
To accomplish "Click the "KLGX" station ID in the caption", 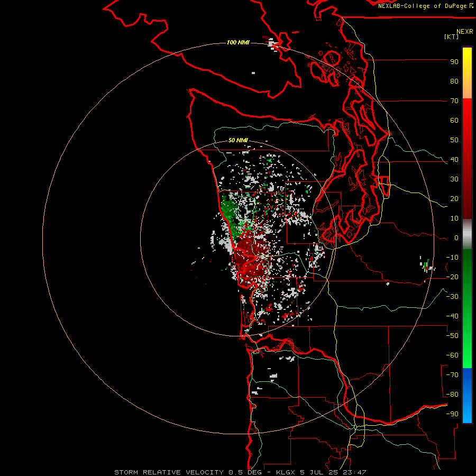I will point(286,472).
